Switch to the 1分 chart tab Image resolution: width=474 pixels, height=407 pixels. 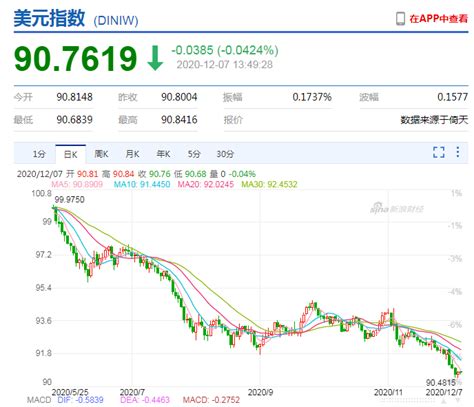coord(39,154)
